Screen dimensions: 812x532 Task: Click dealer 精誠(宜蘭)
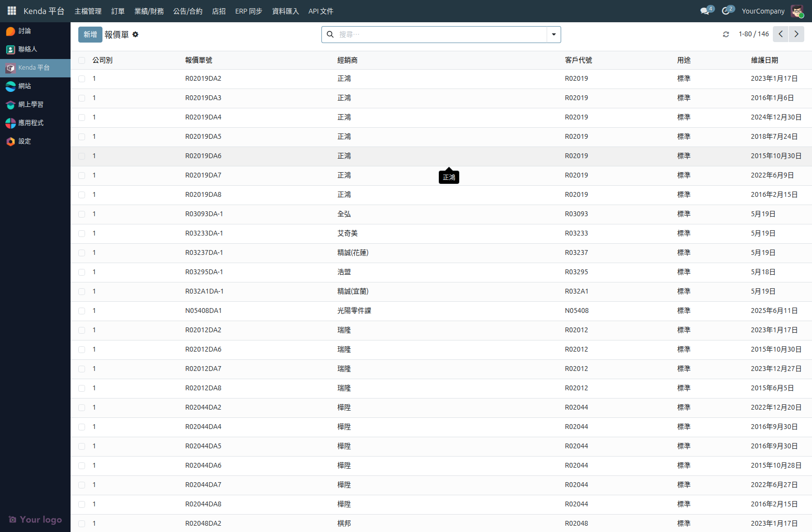point(353,292)
